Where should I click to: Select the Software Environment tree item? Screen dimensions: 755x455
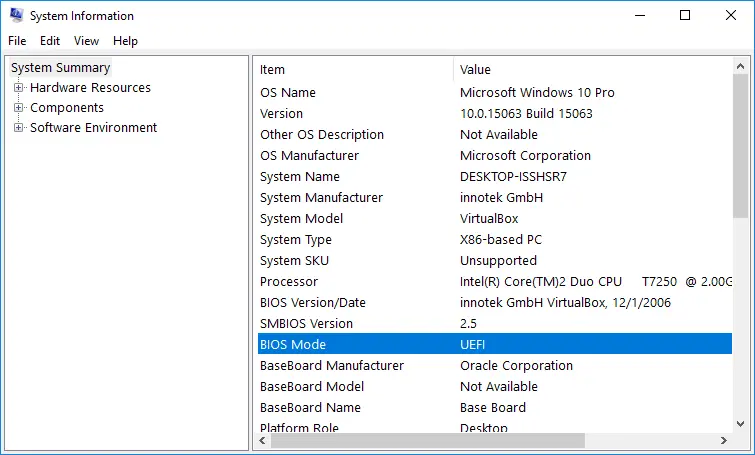[x=93, y=128]
